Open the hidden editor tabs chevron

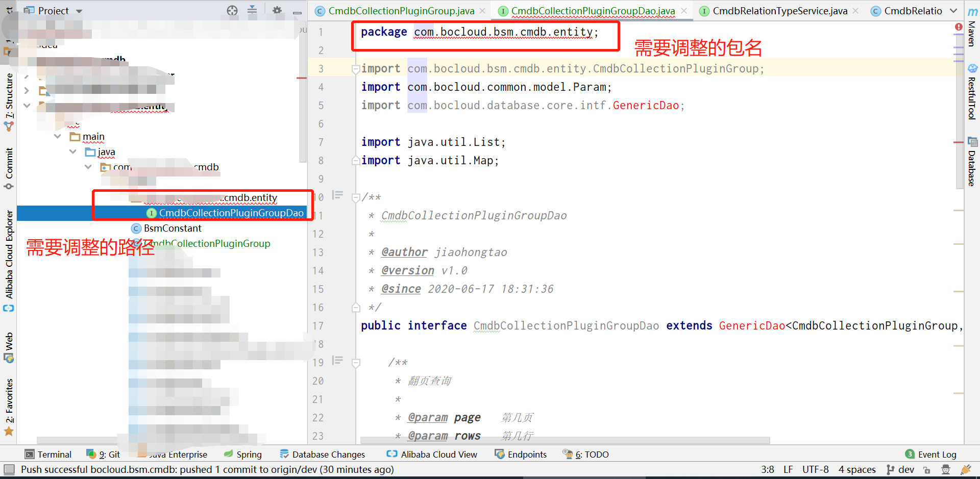pos(954,10)
